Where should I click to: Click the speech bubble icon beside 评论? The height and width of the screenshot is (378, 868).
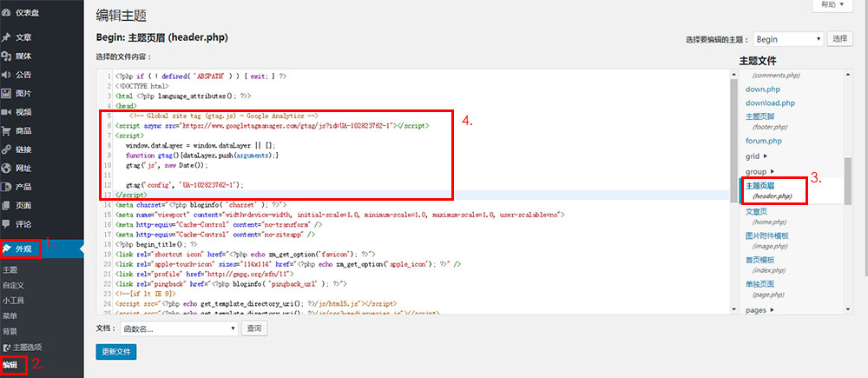pyautogui.click(x=7, y=224)
